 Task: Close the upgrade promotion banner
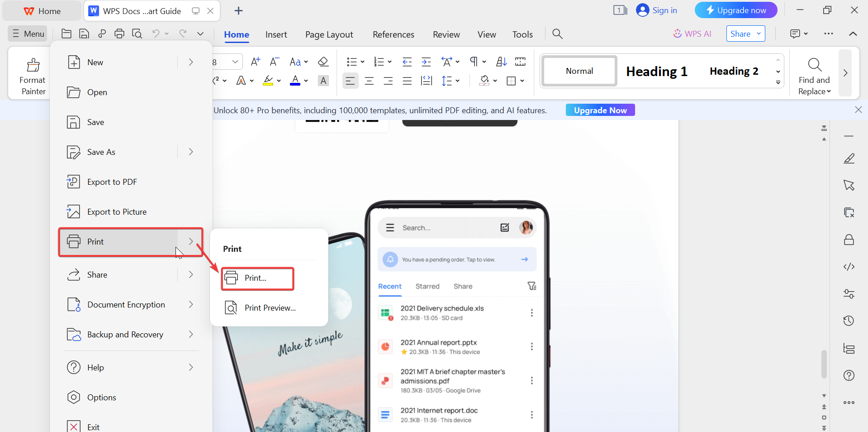[858, 110]
